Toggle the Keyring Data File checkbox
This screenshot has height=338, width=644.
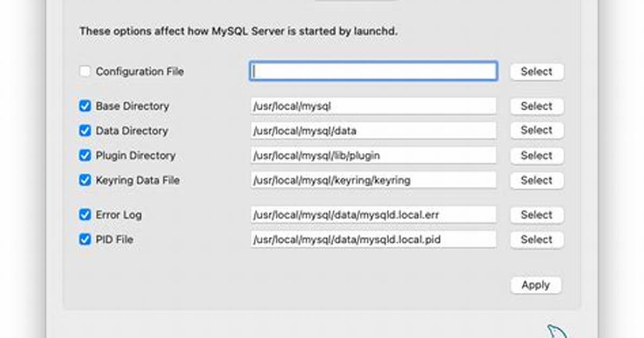pos(85,180)
